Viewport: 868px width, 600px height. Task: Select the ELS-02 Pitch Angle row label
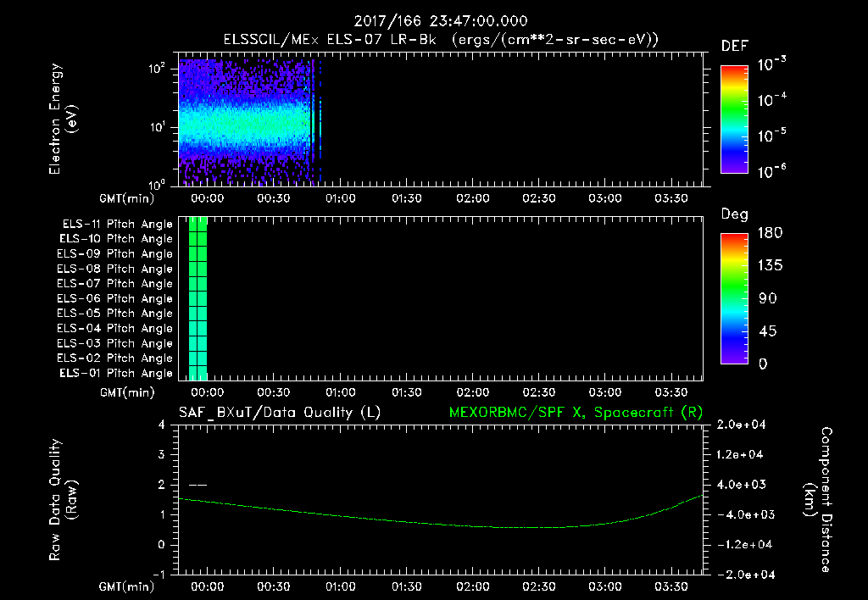pos(114,358)
